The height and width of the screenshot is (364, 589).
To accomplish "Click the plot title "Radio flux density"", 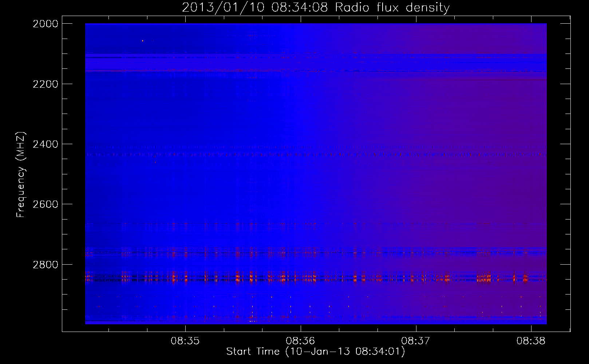I will 392,7.
